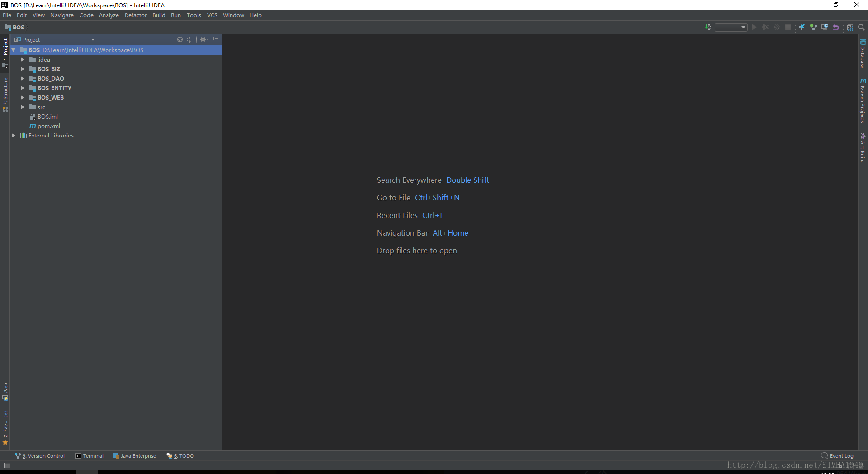Expand the .idea folder
Viewport: 868px width, 474px height.
[x=22, y=60]
